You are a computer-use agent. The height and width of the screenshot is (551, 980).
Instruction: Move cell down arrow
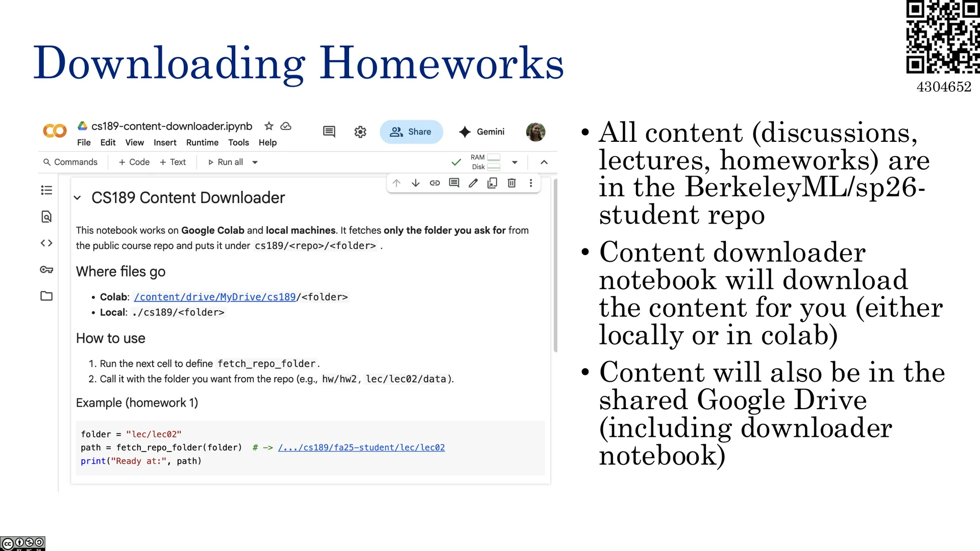point(415,183)
